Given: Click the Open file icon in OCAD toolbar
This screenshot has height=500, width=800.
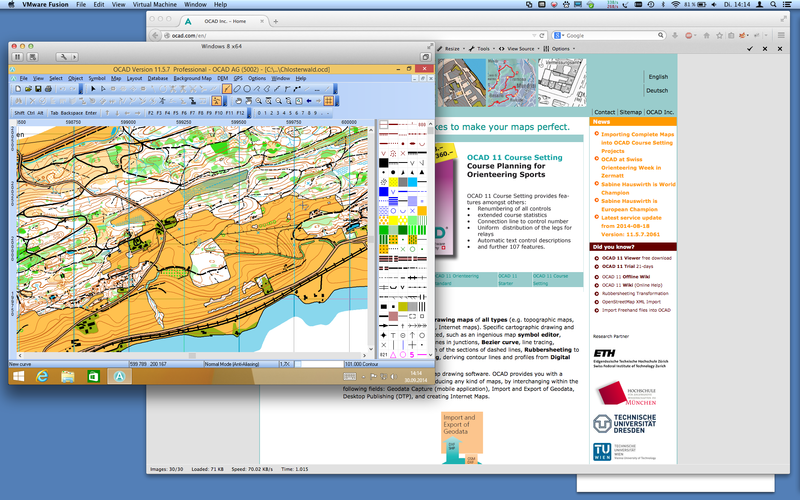Looking at the screenshot, I should pos(28,89).
